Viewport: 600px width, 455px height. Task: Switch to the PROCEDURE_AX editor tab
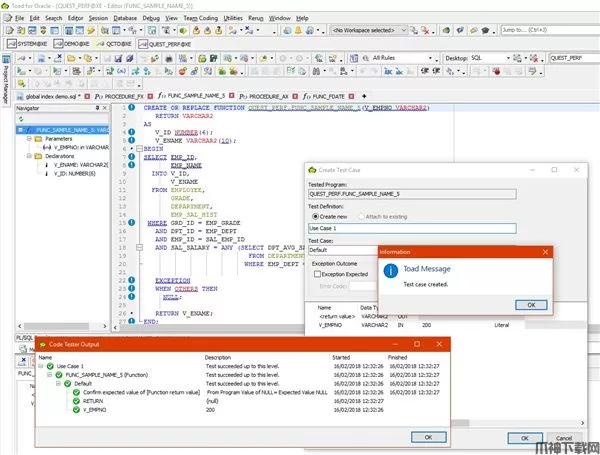[266, 94]
